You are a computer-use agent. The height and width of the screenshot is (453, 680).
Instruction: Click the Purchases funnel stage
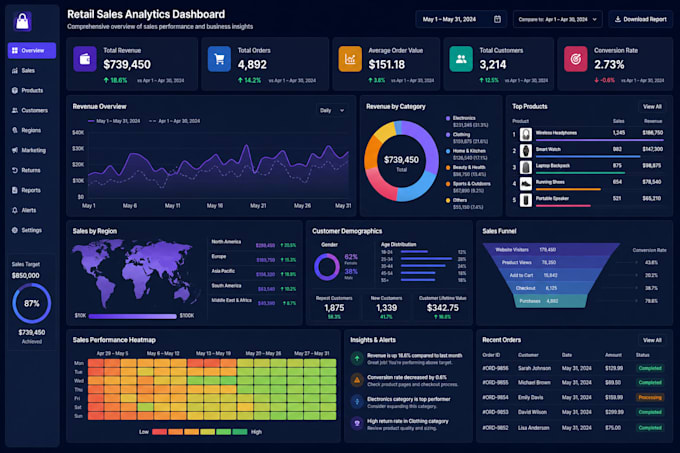[552, 301]
